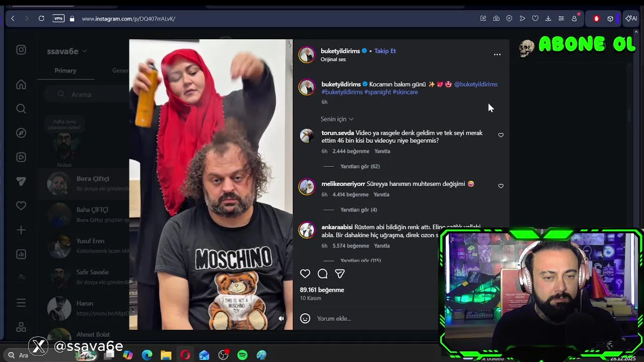Open browser profile account icon
Viewport: 644px width, 362px height.
pyautogui.click(x=574, y=19)
